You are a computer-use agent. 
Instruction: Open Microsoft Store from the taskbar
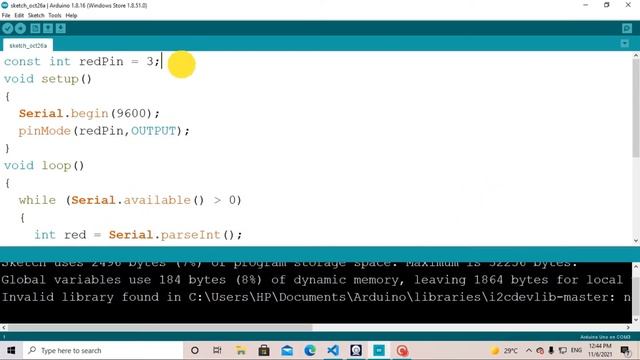pyautogui.click(x=264, y=351)
